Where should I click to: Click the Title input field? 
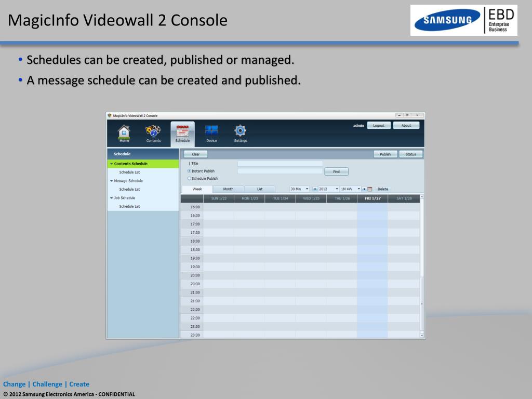tap(280, 164)
